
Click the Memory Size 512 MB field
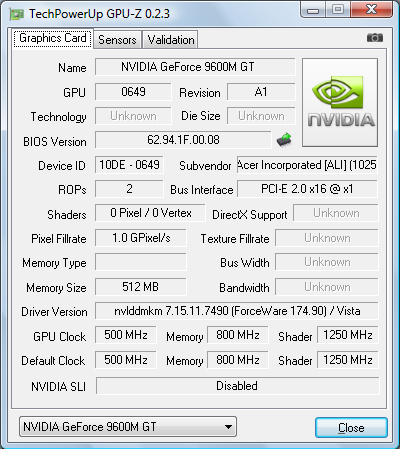coord(141,287)
